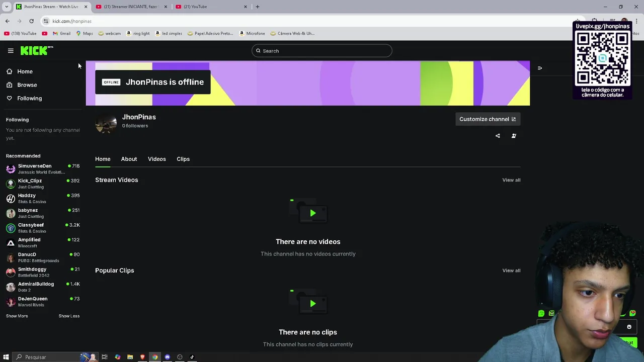
Task: Focus the Kick Search field
Action: pos(322,51)
